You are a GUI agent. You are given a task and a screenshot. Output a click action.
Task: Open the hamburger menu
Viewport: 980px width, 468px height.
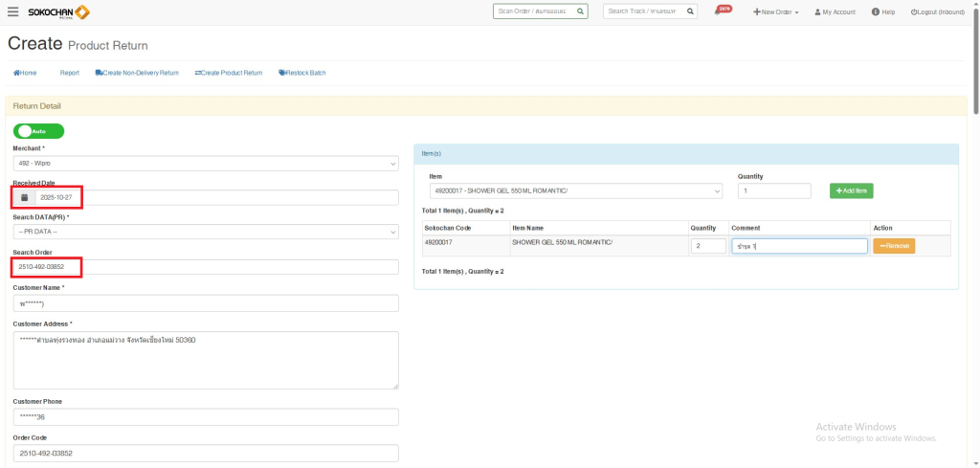[x=12, y=11]
